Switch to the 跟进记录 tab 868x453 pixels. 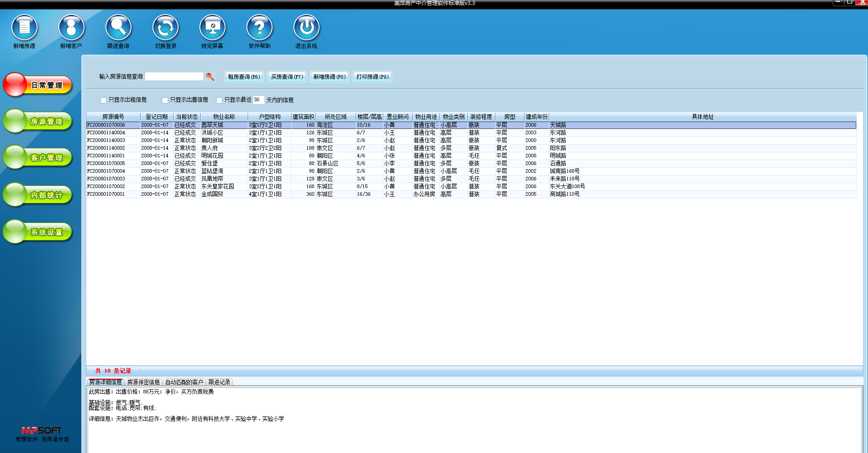(x=219, y=382)
